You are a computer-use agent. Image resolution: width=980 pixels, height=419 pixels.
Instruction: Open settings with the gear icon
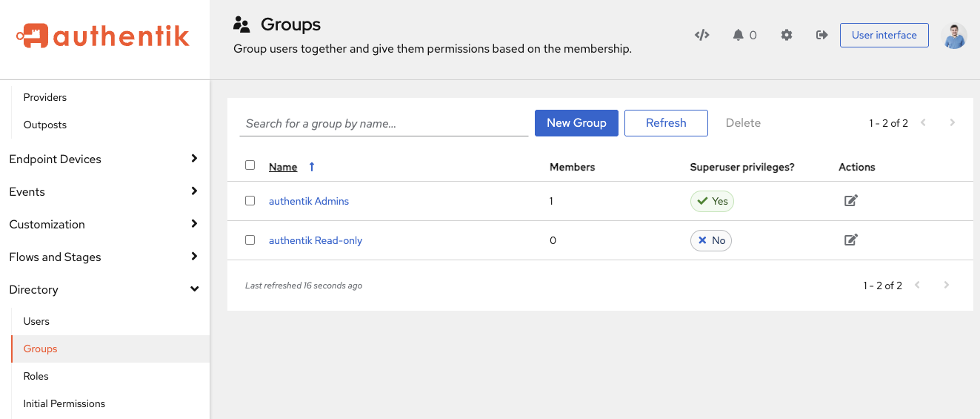coord(787,35)
